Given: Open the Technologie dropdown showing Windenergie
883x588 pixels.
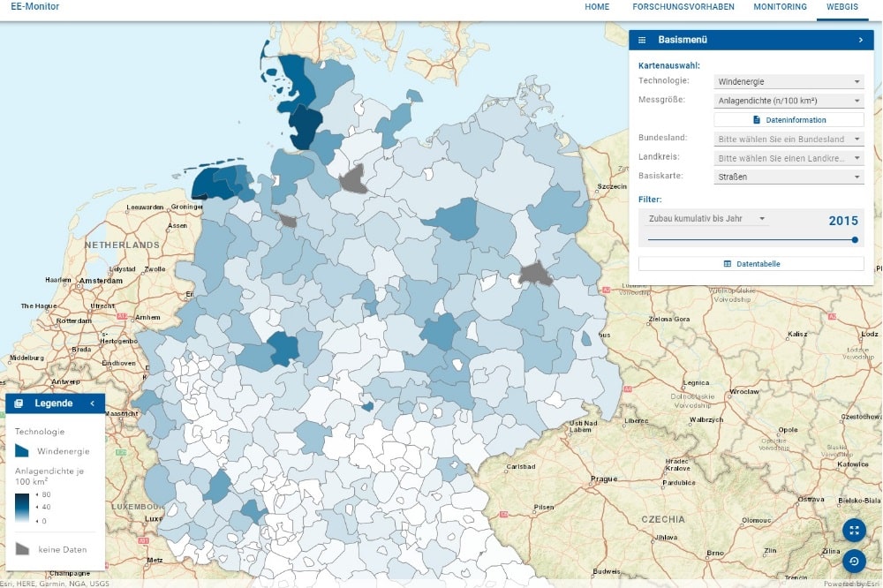Looking at the screenshot, I should (787, 80).
